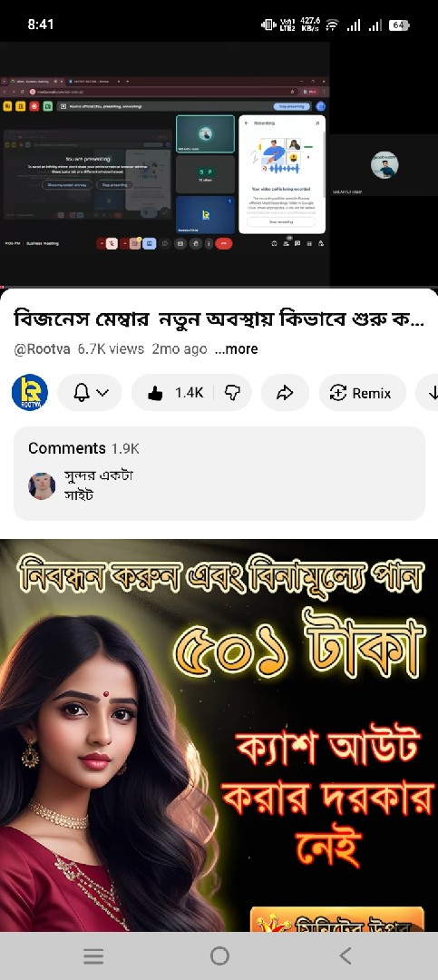This screenshot has width=438, height=980.
Task: Tap the Remix button
Action: [363, 393]
